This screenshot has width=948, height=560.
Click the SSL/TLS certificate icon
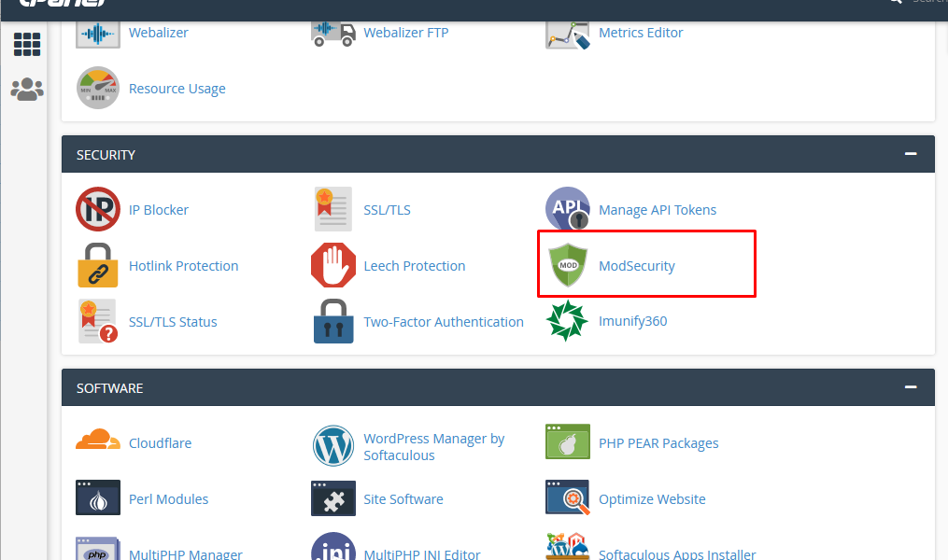[x=333, y=209]
